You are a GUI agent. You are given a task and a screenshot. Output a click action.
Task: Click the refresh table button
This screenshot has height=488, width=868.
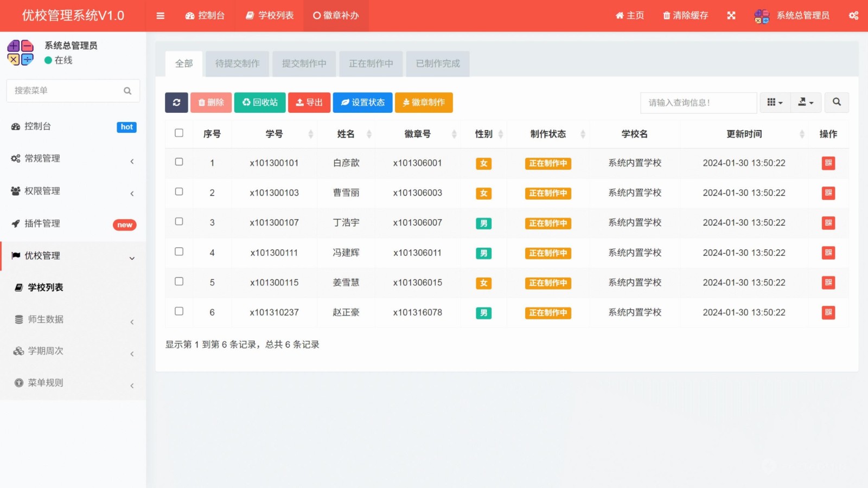coord(176,102)
